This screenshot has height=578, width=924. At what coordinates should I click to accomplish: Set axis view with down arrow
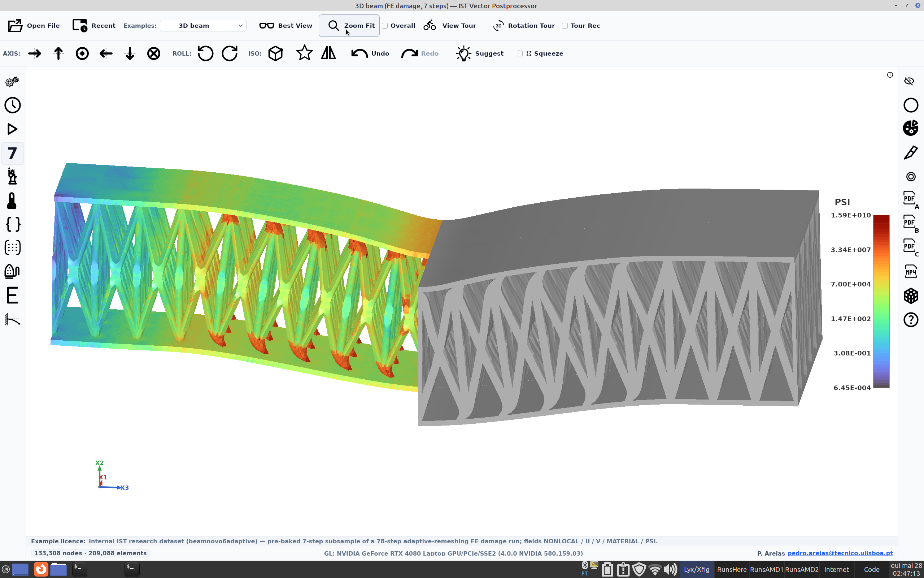pyautogui.click(x=130, y=53)
